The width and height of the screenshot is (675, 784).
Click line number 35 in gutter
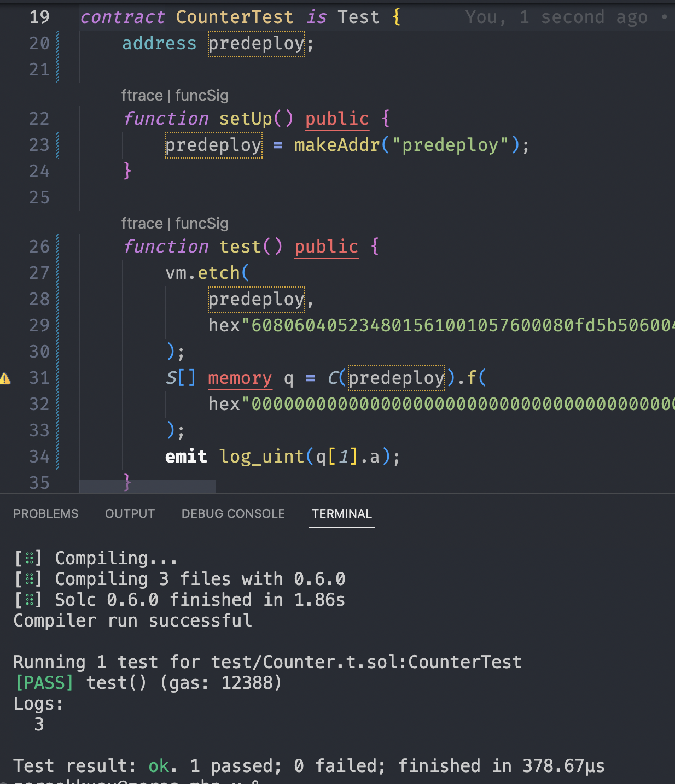pyautogui.click(x=39, y=483)
